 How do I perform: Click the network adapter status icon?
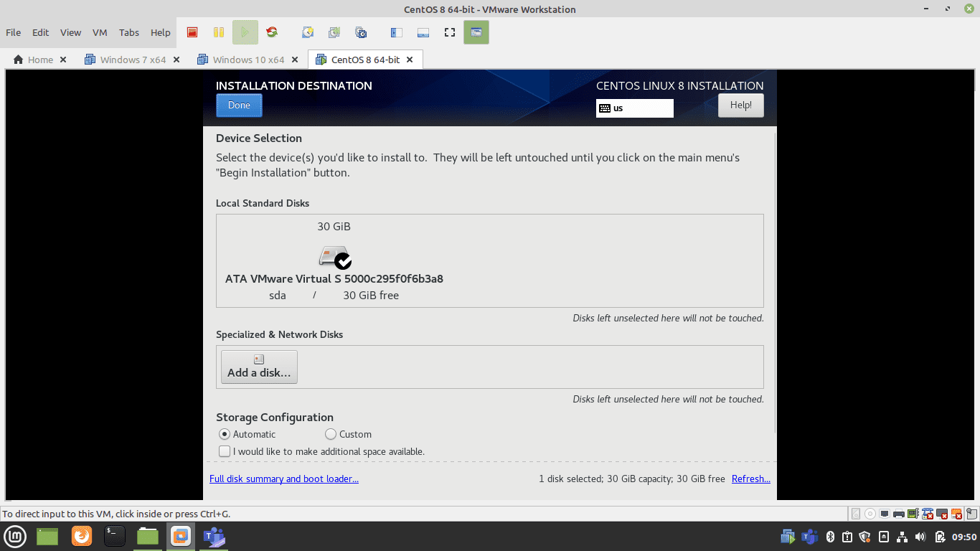click(x=885, y=514)
